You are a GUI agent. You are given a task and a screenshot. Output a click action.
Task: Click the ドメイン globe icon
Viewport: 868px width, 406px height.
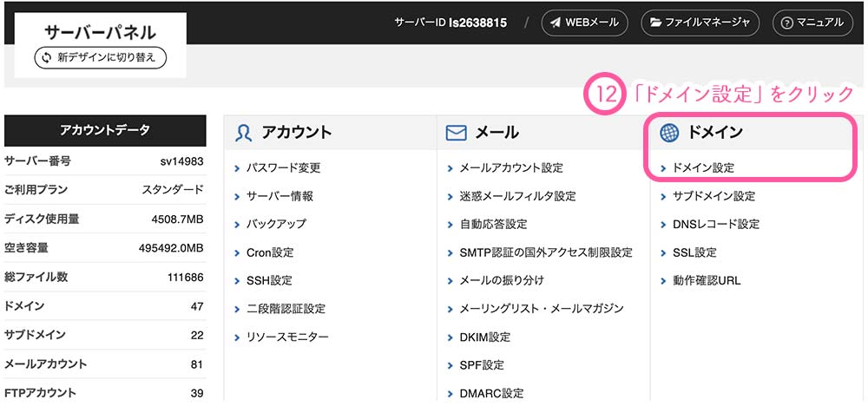pos(669,133)
